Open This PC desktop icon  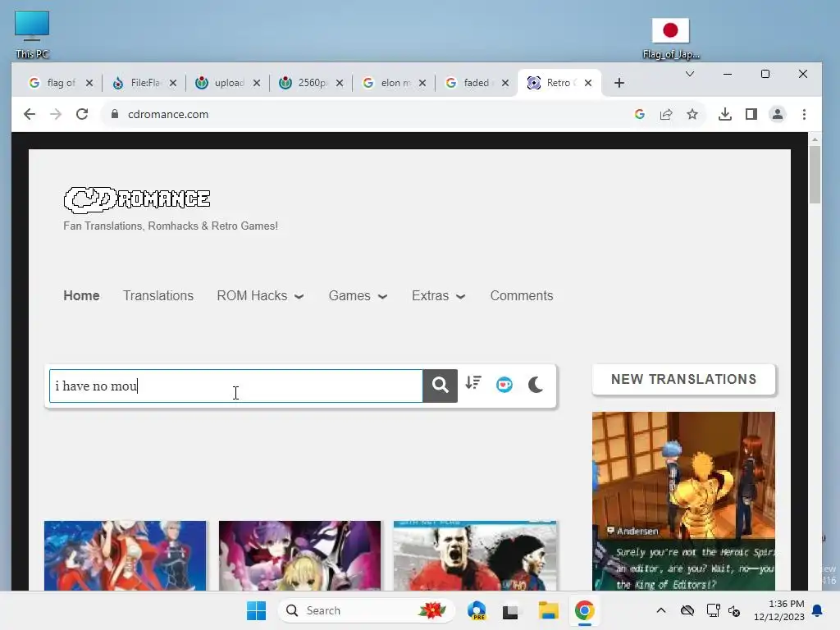(x=32, y=34)
